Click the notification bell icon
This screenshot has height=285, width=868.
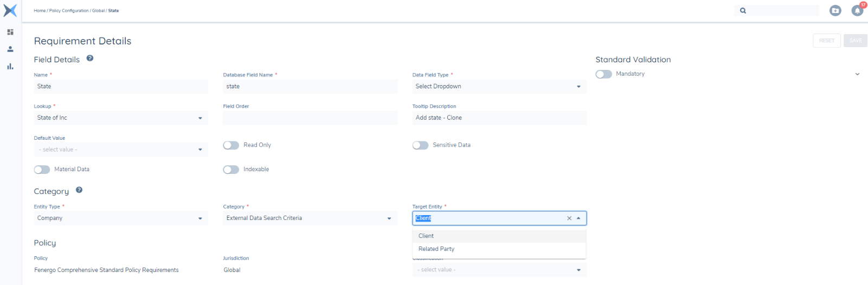click(857, 10)
